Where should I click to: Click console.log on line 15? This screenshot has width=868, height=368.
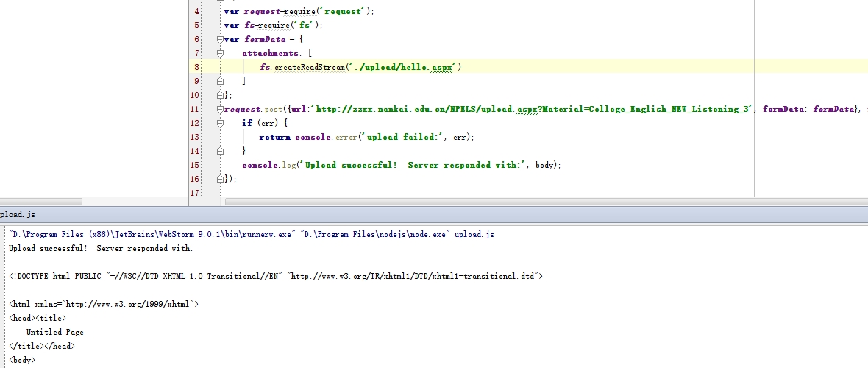click(269, 165)
